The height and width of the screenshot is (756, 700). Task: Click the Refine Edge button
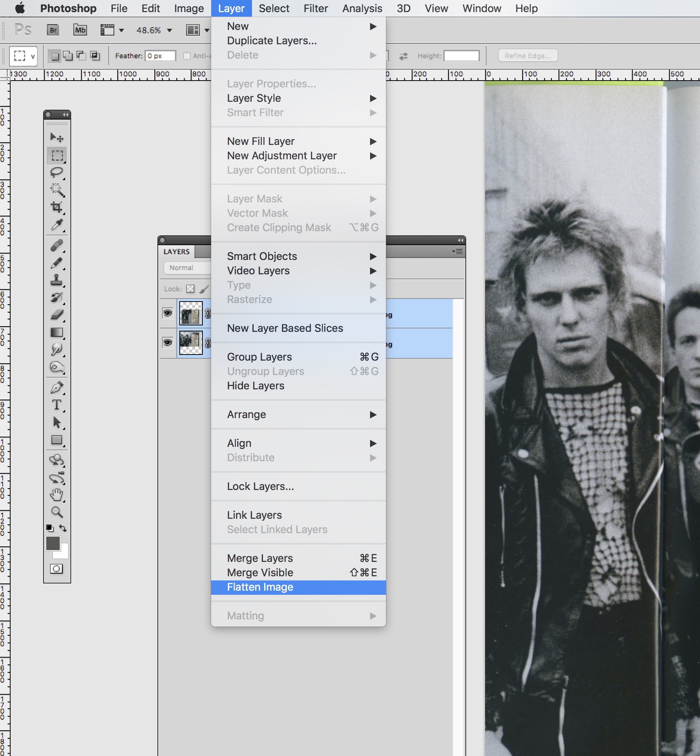527,56
